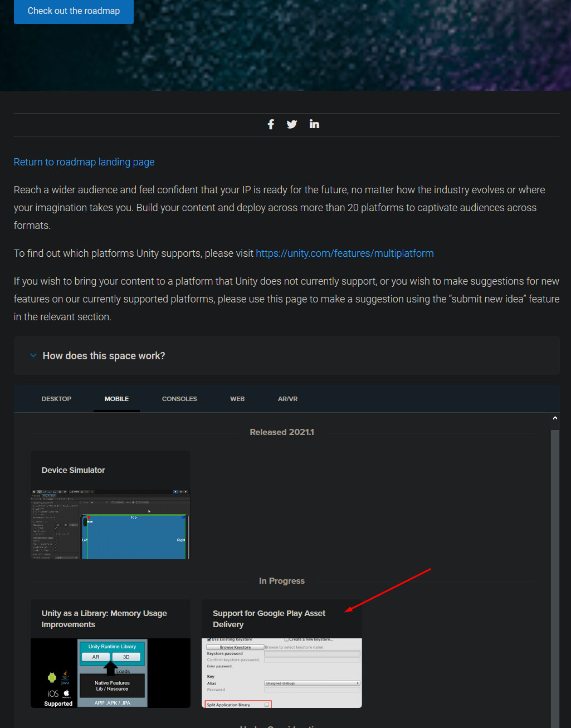Click the scrollbar up arrow
This screenshot has height=728, width=571.
(555, 417)
